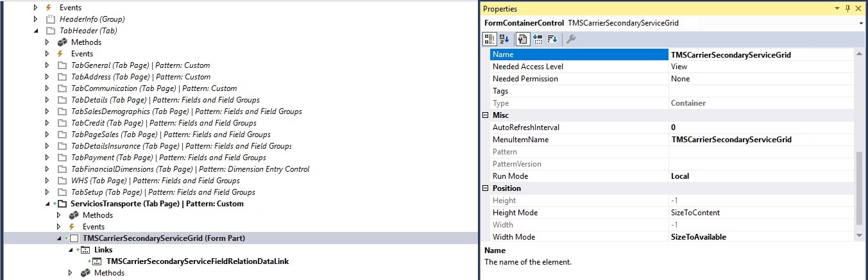The width and height of the screenshot is (868, 280).
Task: Toggle auto-hide pin of Properties panel
Action: tap(848, 8)
